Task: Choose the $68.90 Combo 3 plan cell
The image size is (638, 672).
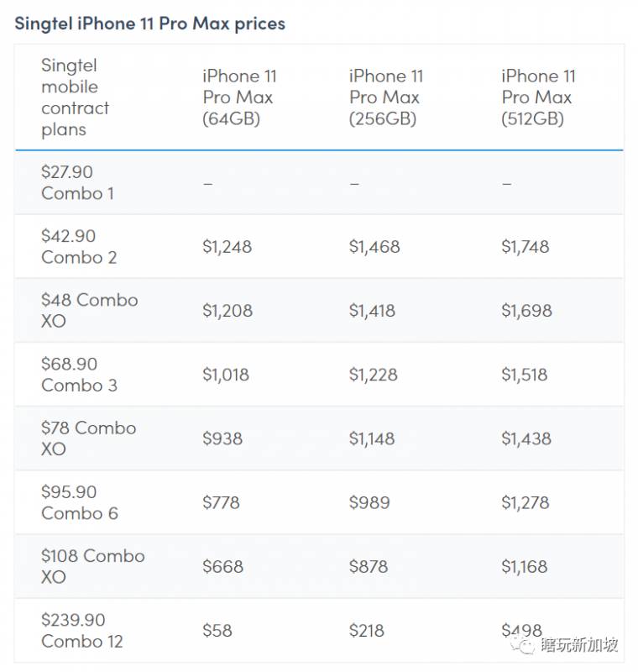Action: click(79, 375)
